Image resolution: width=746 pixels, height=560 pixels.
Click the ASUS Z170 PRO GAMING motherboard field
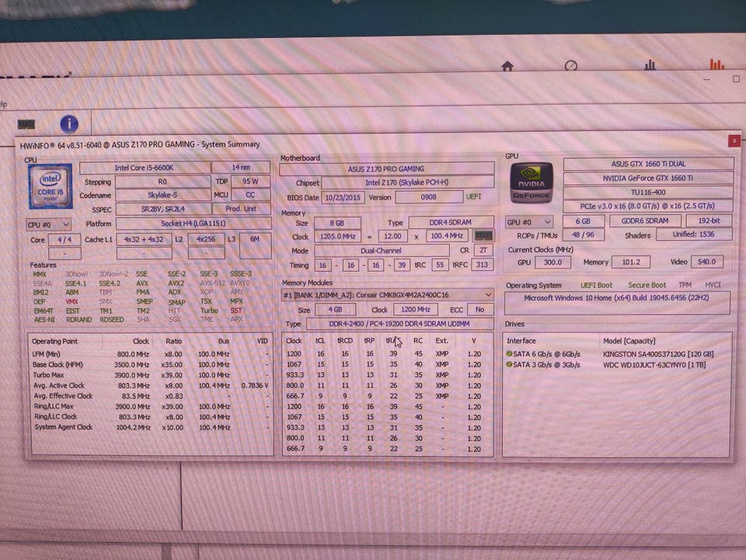coord(386,169)
